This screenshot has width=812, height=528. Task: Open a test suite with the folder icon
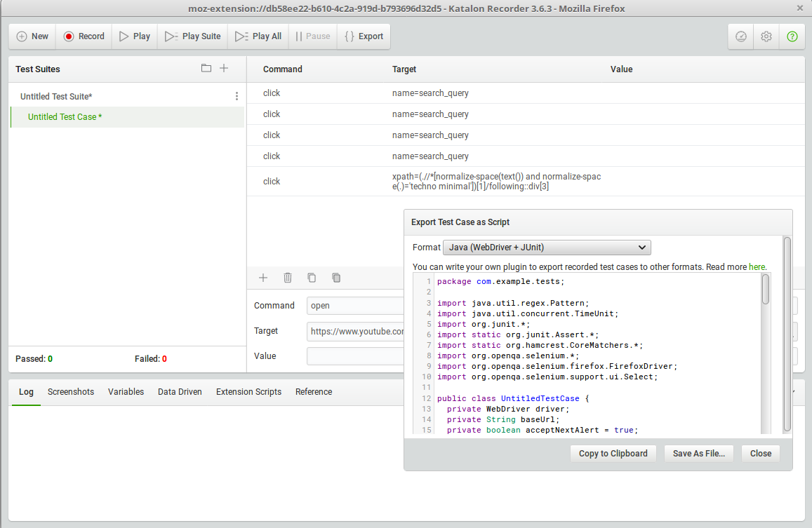pyautogui.click(x=206, y=68)
